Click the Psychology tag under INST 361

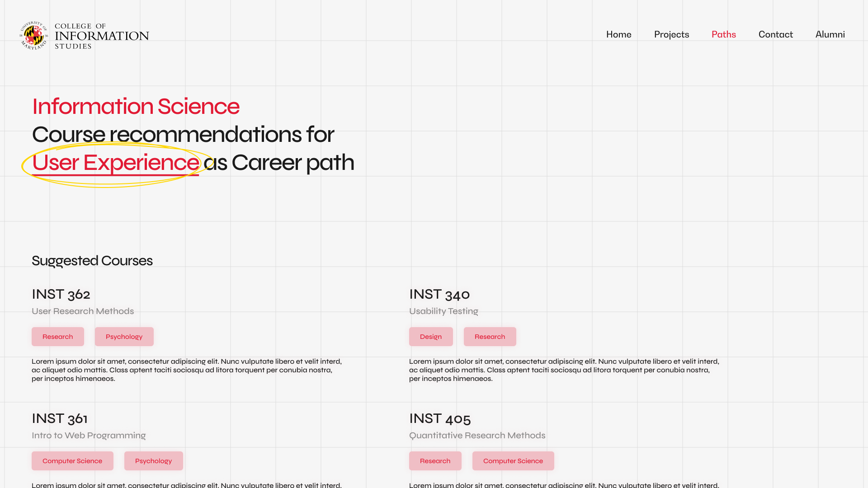(x=153, y=461)
